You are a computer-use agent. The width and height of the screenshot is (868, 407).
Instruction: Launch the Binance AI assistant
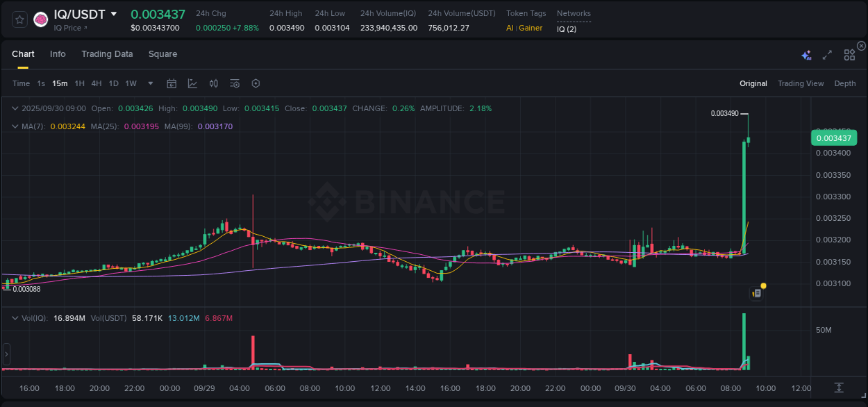coord(806,53)
